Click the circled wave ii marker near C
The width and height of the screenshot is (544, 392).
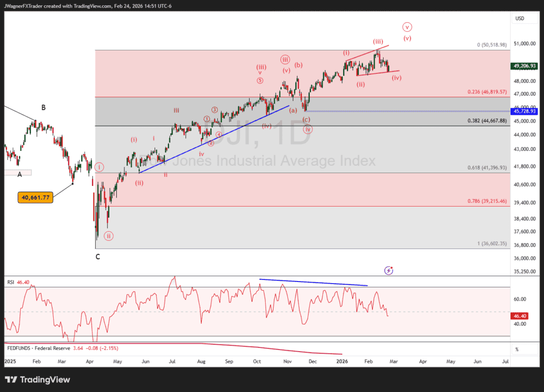[108, 236]
